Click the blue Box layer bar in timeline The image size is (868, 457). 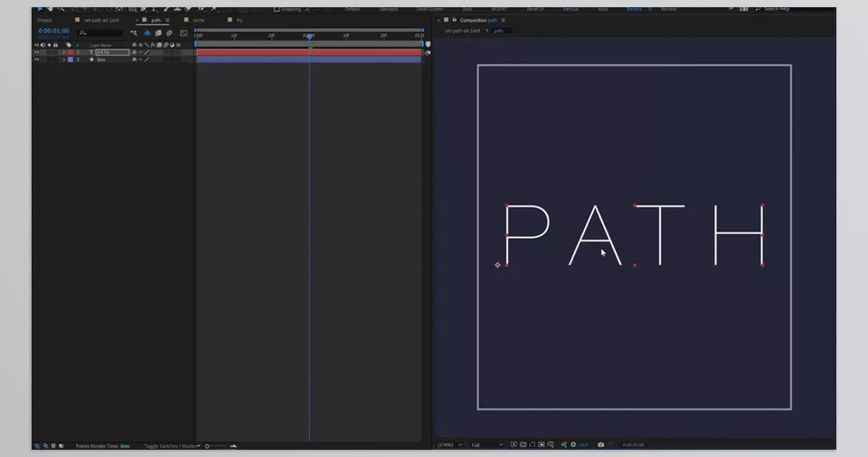tap(309, 59)
